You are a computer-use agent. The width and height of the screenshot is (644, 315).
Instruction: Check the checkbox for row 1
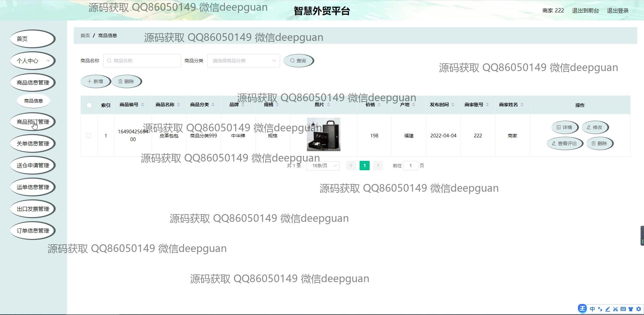(x=89, y=136)
